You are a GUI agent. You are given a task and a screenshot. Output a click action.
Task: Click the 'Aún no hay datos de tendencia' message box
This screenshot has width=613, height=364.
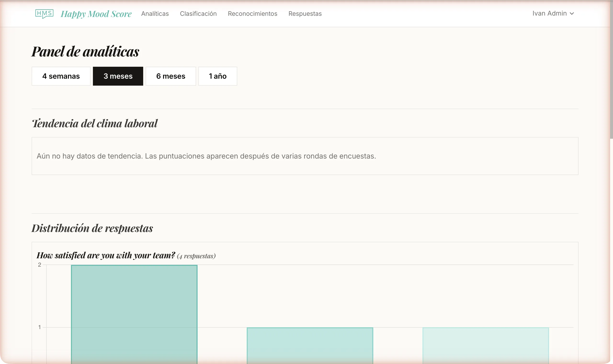[305, 156]
